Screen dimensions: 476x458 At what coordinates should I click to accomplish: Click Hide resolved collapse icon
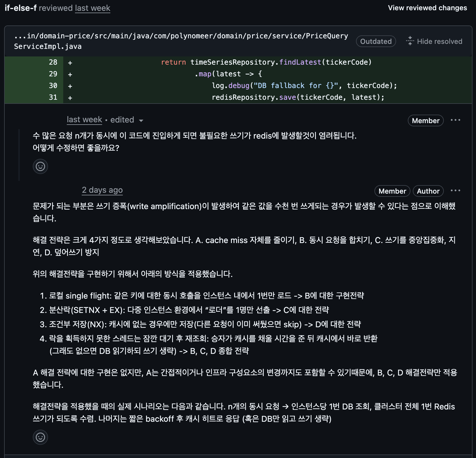[x=410, y=41]
